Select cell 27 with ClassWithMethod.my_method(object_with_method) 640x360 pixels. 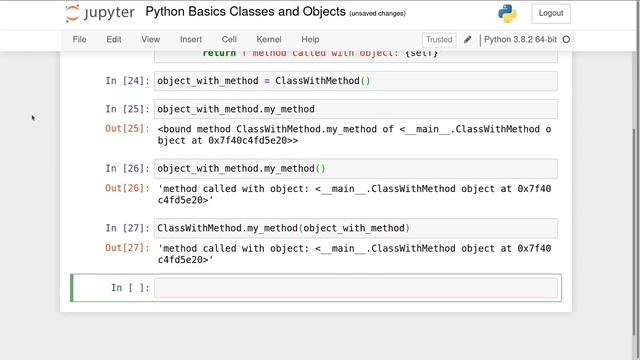pos(356,228)
